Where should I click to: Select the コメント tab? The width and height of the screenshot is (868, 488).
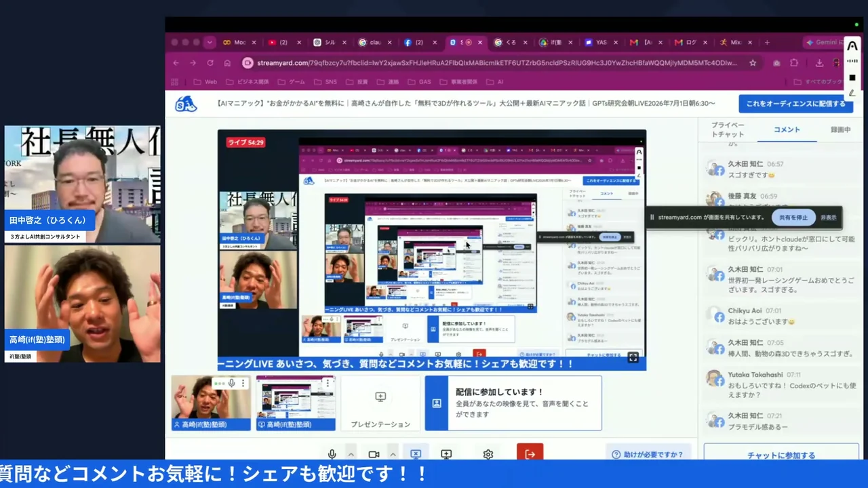(x=787, y=129)
